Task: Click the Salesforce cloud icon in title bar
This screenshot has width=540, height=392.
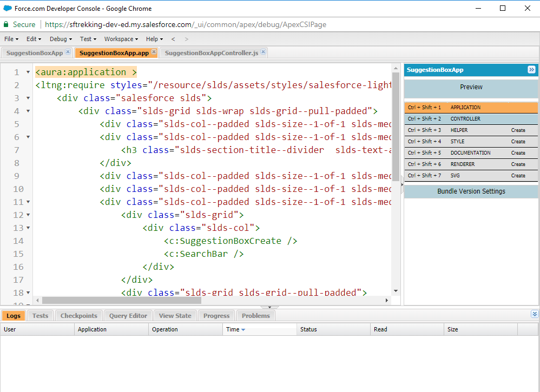Action: 7,8
